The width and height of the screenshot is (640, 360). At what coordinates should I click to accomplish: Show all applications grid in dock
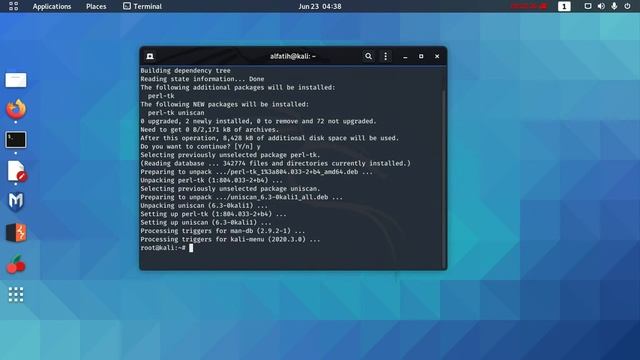[16, 295]
